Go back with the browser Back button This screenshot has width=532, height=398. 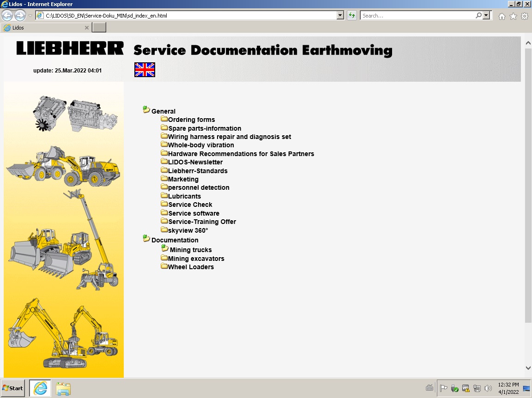pyautogui.click(x=7, y=15)
